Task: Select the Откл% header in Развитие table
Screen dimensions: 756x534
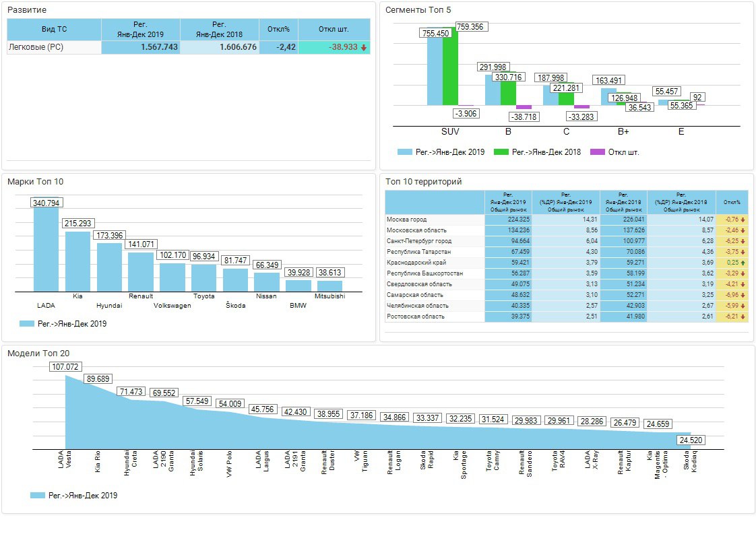Action: coord(279,30)
